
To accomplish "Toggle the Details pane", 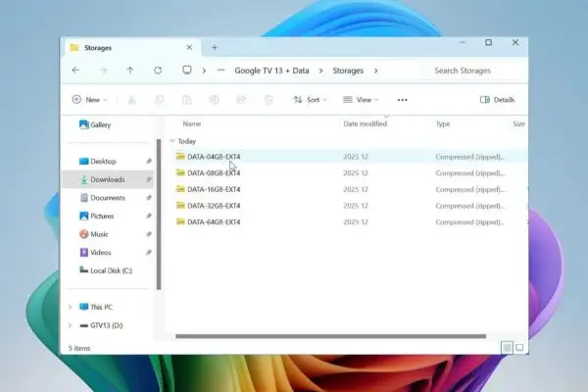I will 497,100.
